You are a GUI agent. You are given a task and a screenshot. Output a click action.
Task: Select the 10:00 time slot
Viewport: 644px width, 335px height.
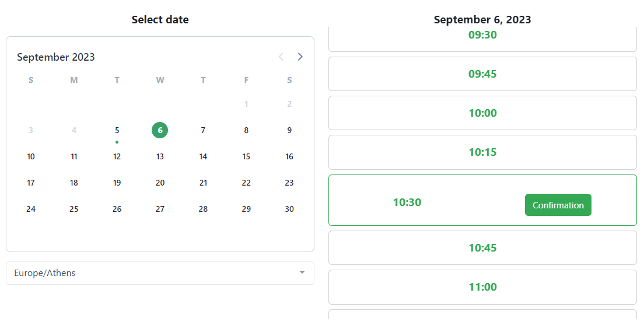[x=482, y=113]
